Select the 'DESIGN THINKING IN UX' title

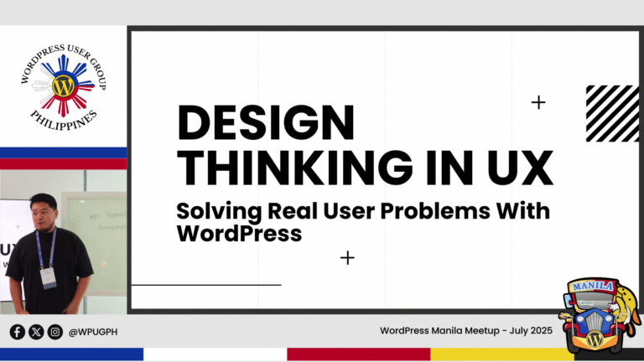click(x=364, y=146)
